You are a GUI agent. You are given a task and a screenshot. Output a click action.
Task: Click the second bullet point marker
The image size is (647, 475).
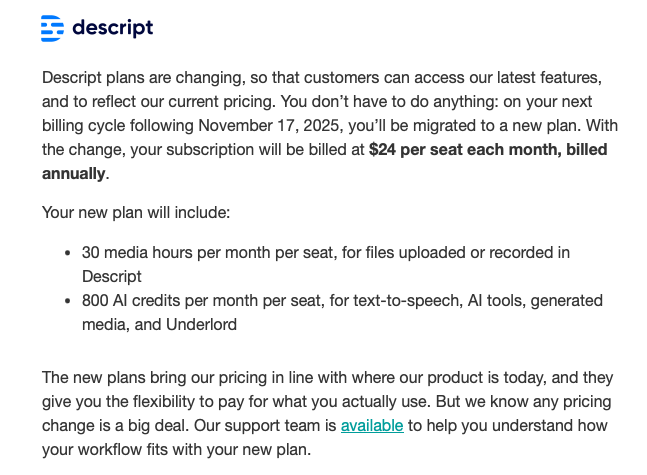coord(67,302)
